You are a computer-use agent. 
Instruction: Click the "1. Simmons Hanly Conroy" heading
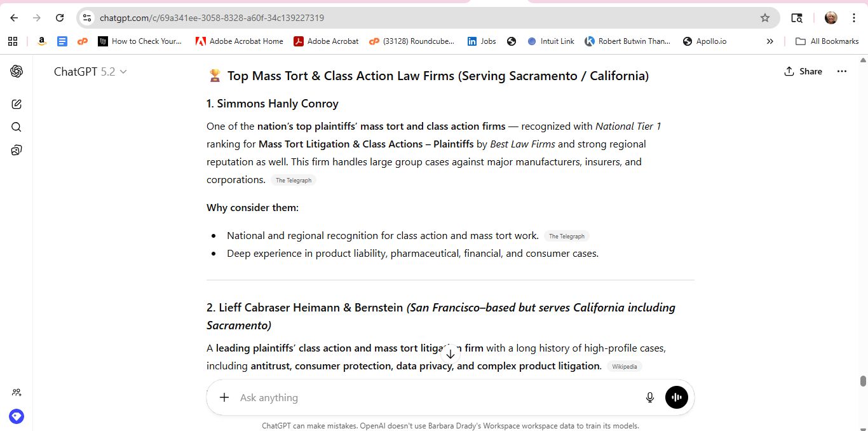tap(273, 104)
